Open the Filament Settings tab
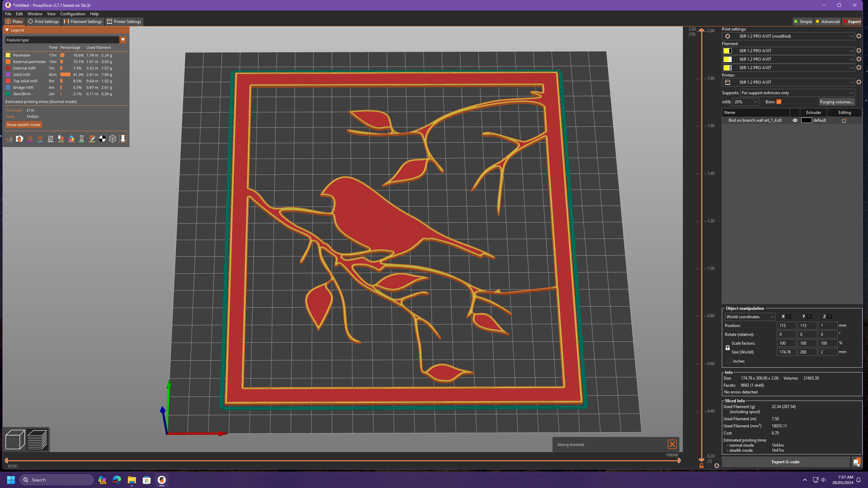Screen dimensions: 868x488 coord(83,21)
